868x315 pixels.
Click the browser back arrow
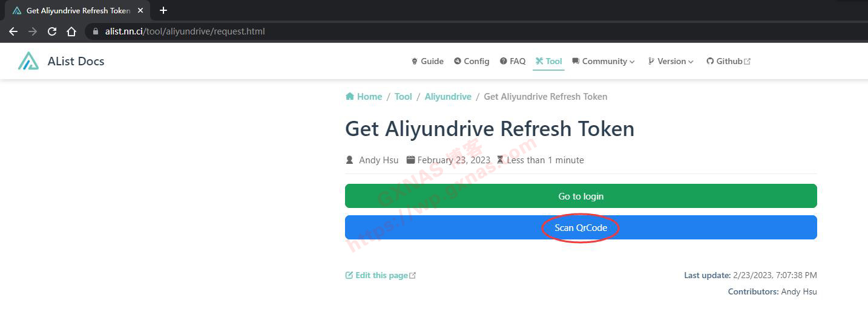pos(13,31)
